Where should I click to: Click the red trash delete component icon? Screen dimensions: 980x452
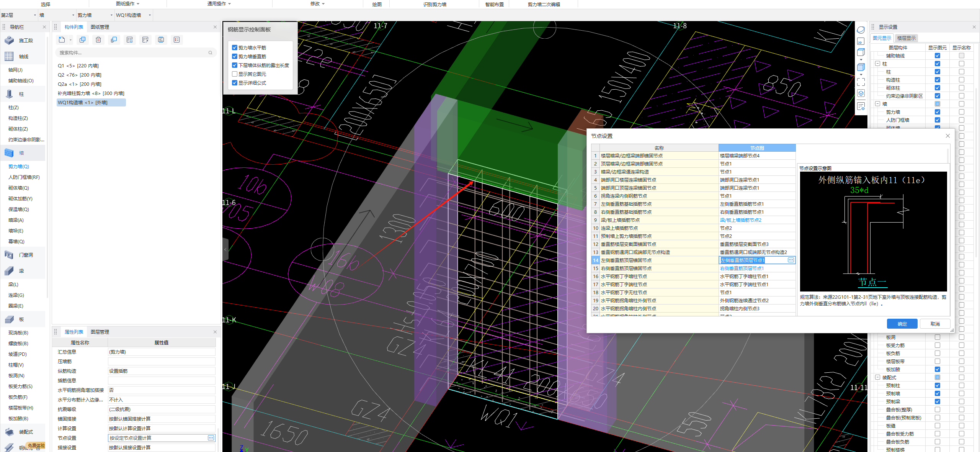(x=98, y=40)
